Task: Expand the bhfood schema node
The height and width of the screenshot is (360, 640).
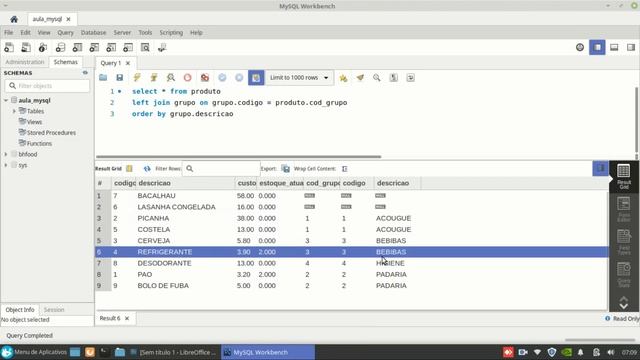Action: tap(6, 154)
